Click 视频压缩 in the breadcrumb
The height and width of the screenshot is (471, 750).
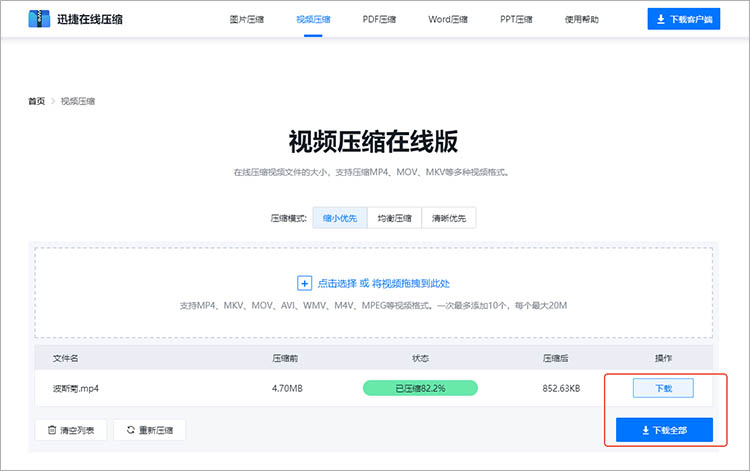[x=78, y=101]
